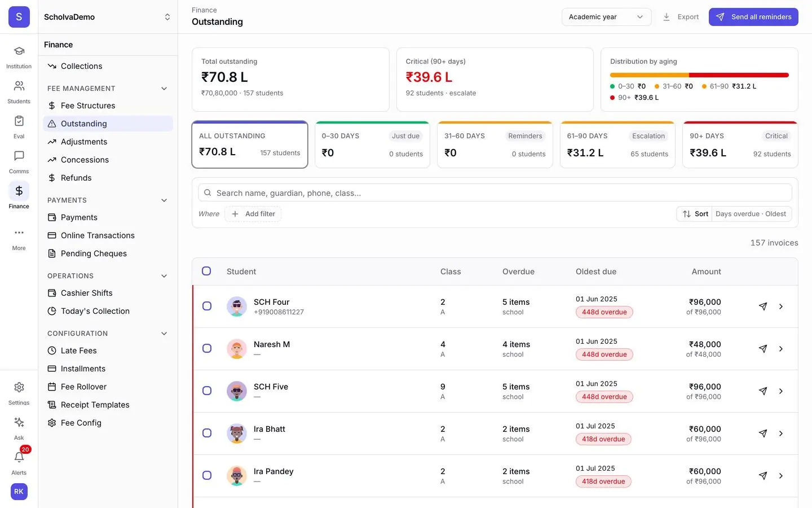Click the SCH Four student avatar
Screen dimensions: 812x508
pos(237,306)
